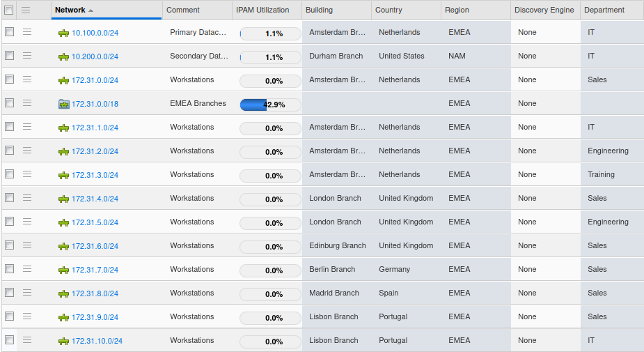
Task: Open the row action menu for 172.31.1.0/24
Action: [x=27, y=127]
